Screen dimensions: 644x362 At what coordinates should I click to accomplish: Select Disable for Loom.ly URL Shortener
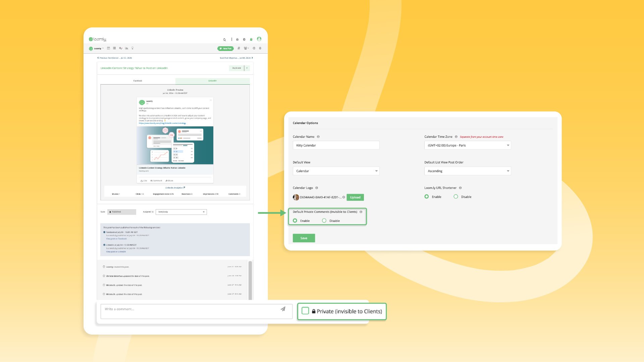tap(455, 197)
